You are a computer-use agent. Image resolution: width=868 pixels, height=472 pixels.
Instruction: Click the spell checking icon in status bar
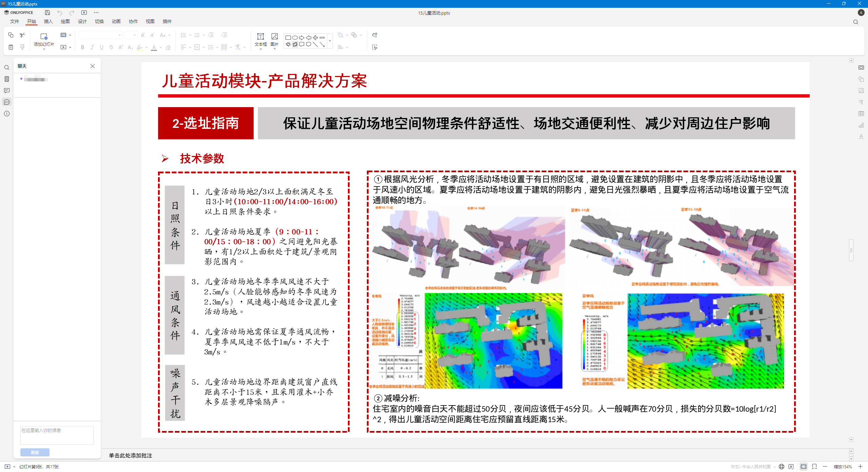click(x=791, y=467)
